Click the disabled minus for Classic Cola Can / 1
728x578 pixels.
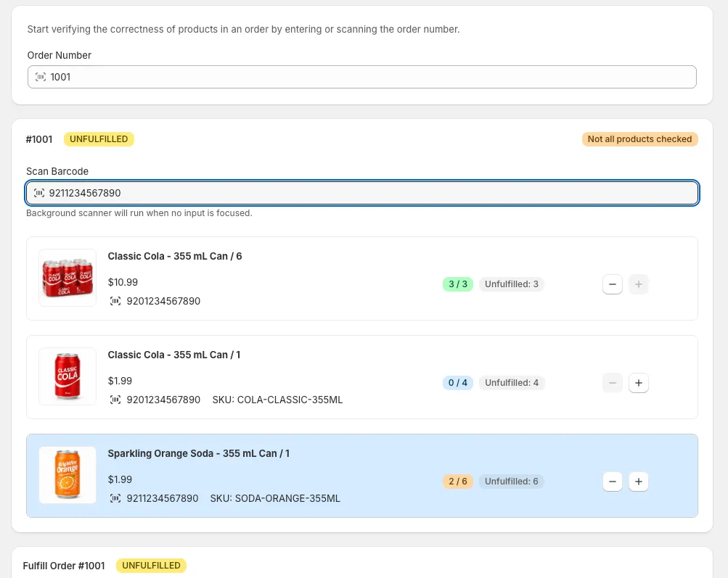click(613, 383)
